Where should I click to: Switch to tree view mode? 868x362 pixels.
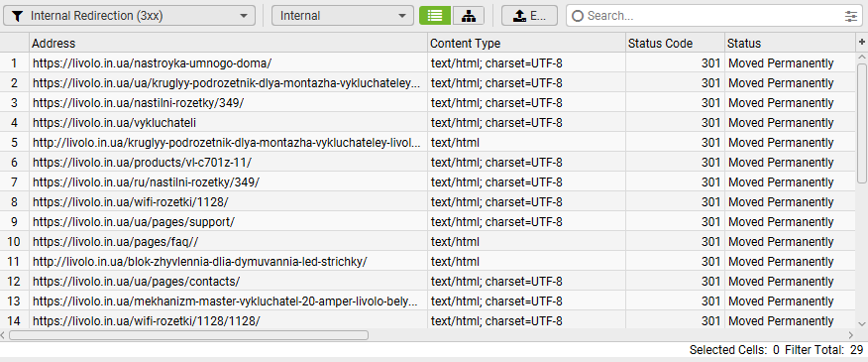click(x=469, y=16)
